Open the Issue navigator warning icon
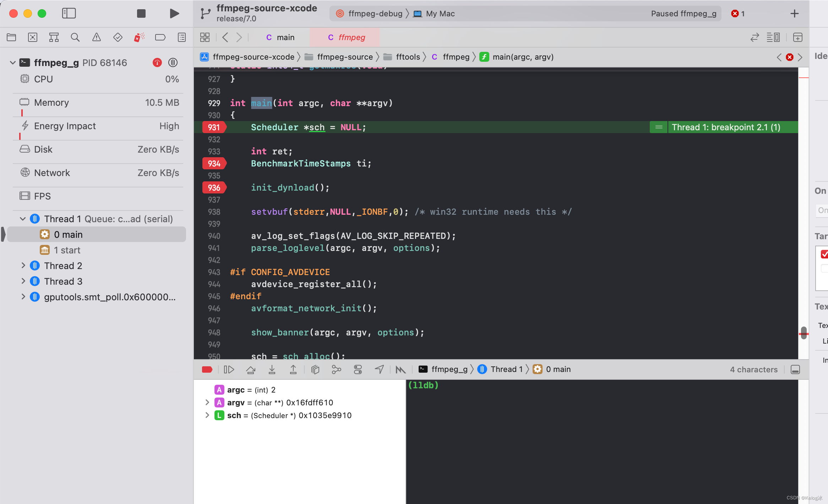828x504 pixels. (x=97, y=37)
